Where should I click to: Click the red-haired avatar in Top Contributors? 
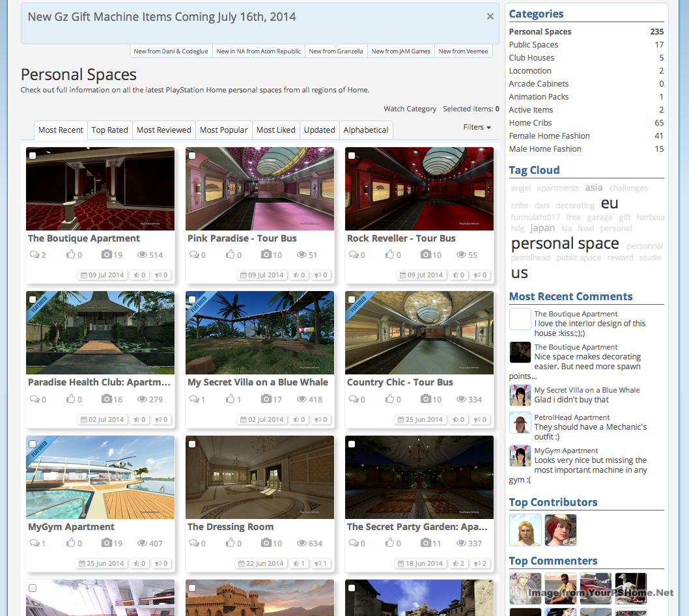point(561,530)
